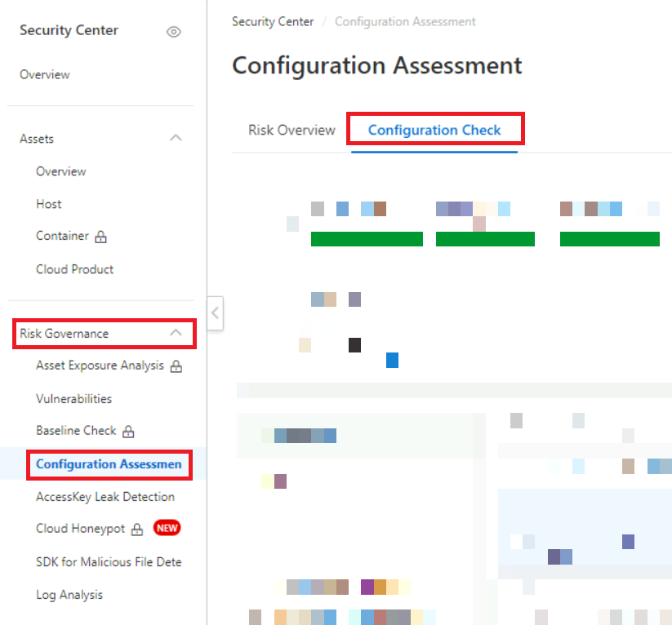Open SDK for Malicious File Detection
Viewport: 672px width, 625px height.
click(109, 561)
